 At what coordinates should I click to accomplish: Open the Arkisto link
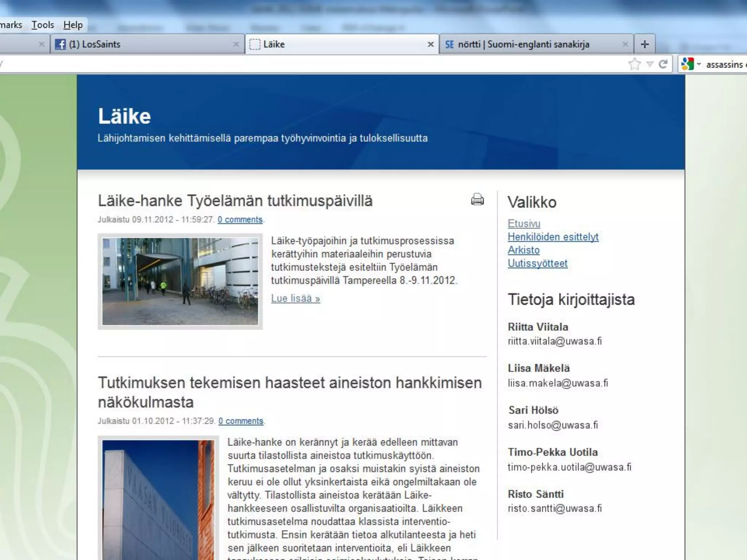point(523,250)
